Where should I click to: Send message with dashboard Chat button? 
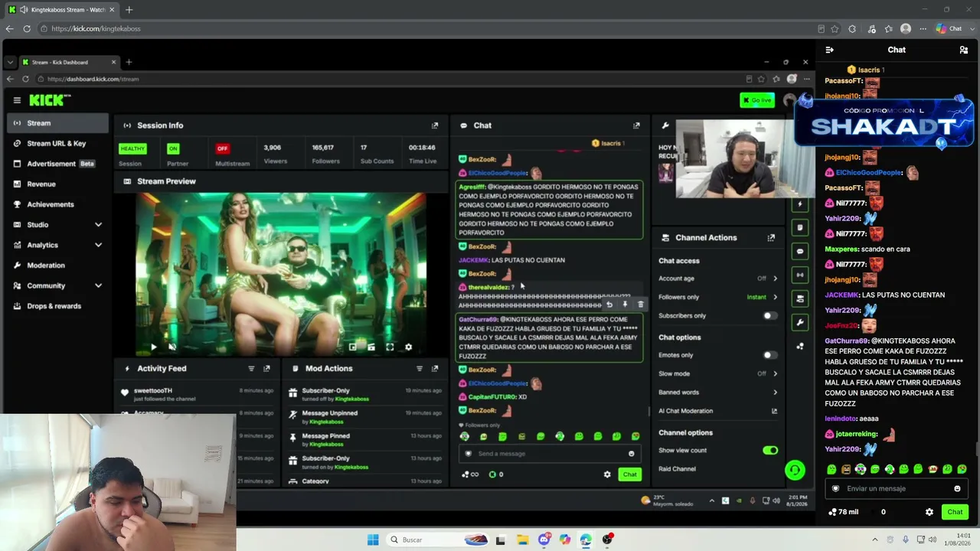629,474
